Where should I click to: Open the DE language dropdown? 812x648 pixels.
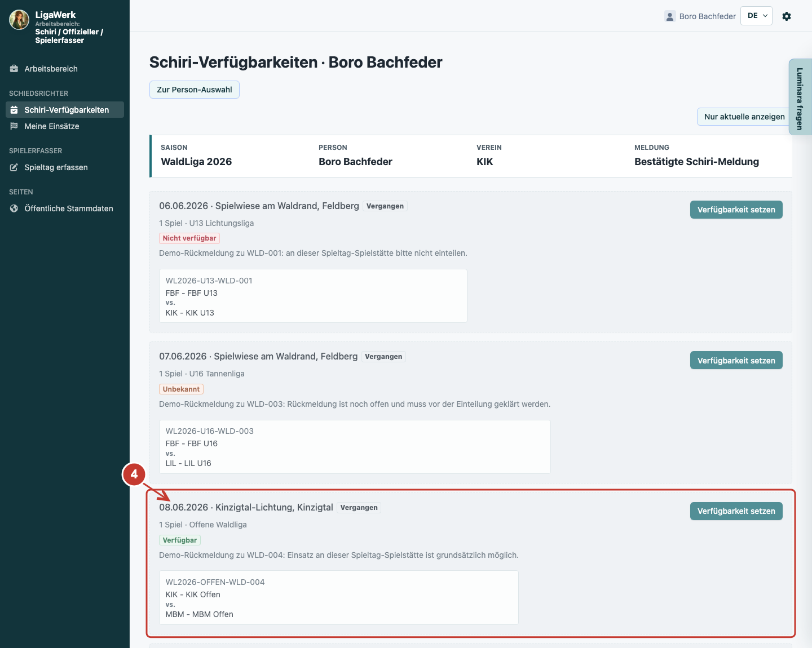756,16
